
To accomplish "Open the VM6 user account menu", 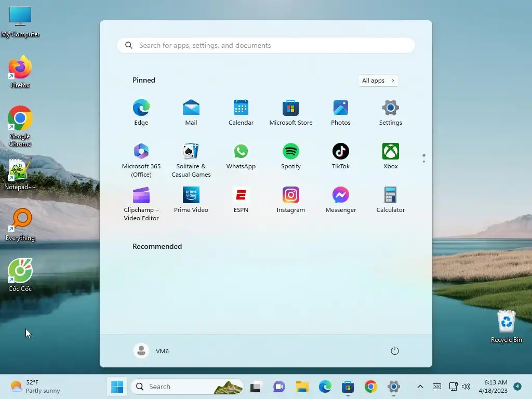I will coord(151,351).
